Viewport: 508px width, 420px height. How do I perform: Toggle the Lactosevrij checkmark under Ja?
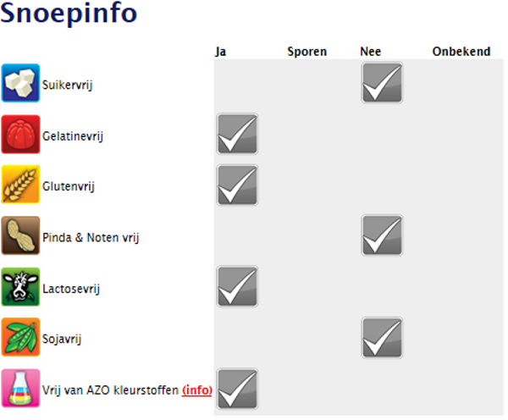238,288
